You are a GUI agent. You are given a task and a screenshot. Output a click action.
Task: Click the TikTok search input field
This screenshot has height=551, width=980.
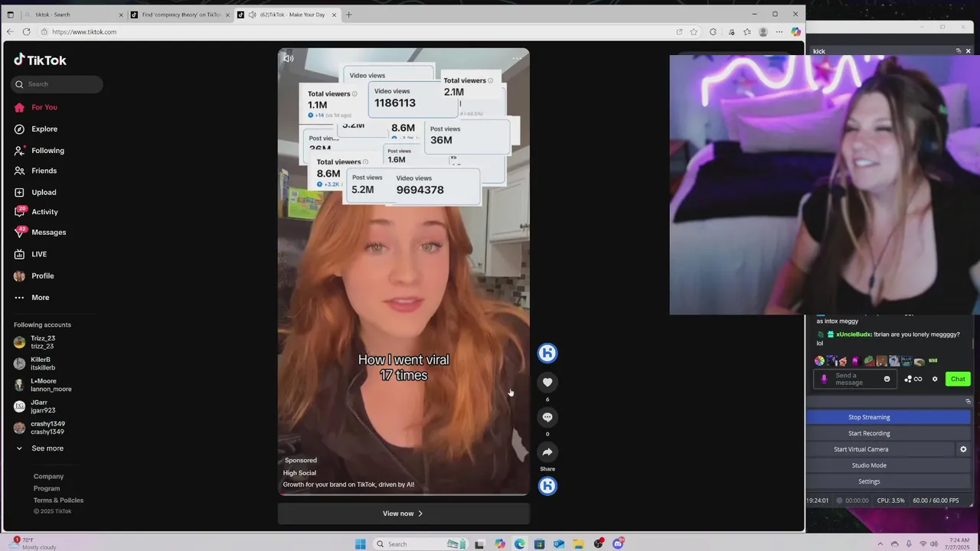point(57,84)
